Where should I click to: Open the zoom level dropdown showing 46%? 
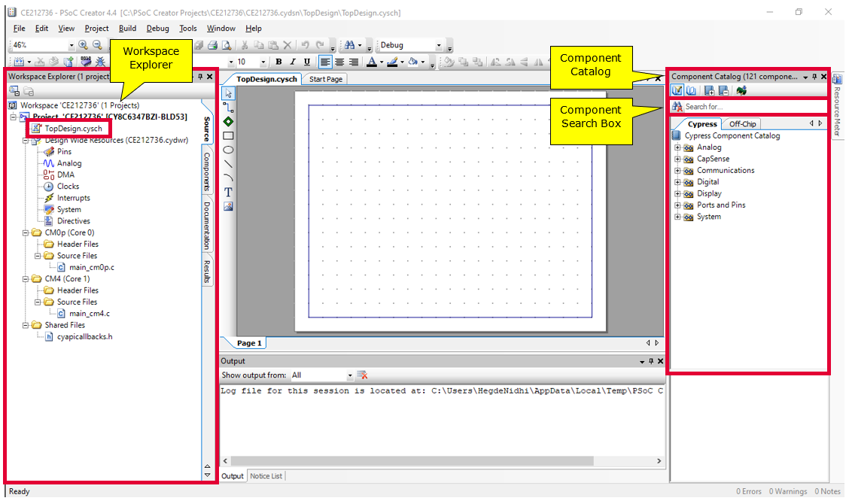72,45
